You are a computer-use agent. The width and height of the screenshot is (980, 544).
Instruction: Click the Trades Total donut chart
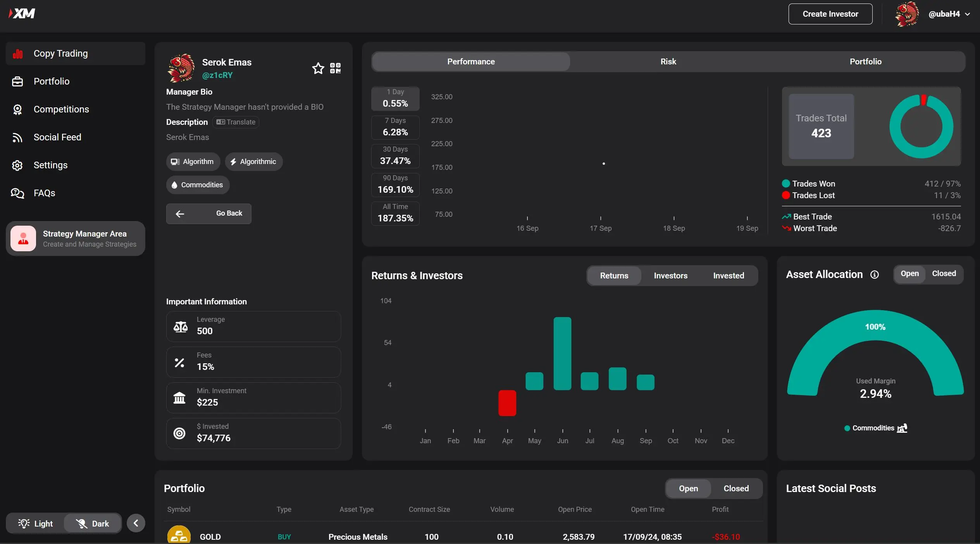coord(921,126)
